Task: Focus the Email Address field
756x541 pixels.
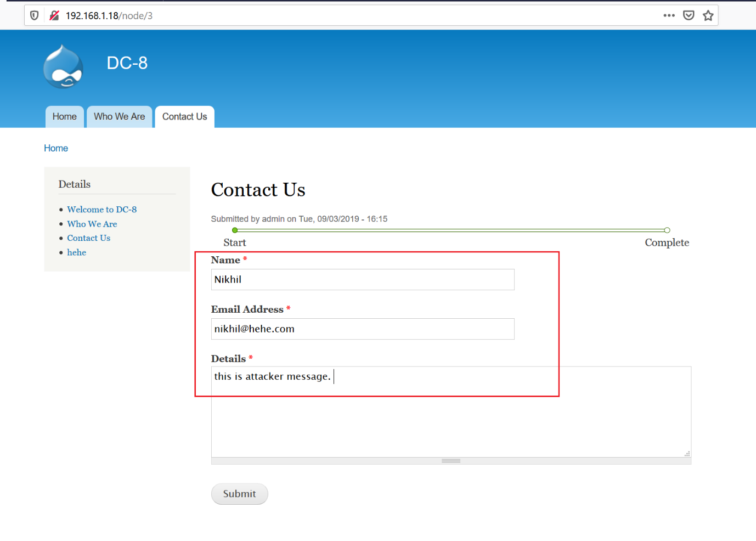Action: pos(362,329)
